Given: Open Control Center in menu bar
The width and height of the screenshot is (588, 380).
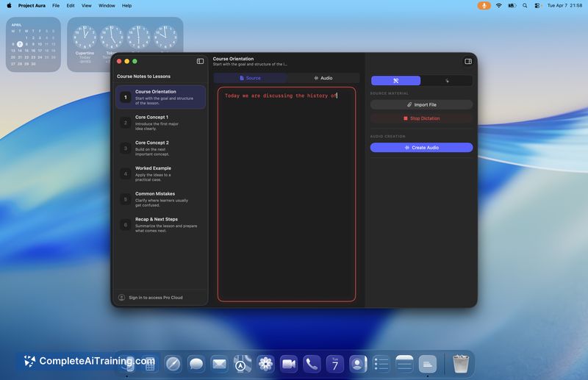Looking at the screenshot, I should point(537,6).
